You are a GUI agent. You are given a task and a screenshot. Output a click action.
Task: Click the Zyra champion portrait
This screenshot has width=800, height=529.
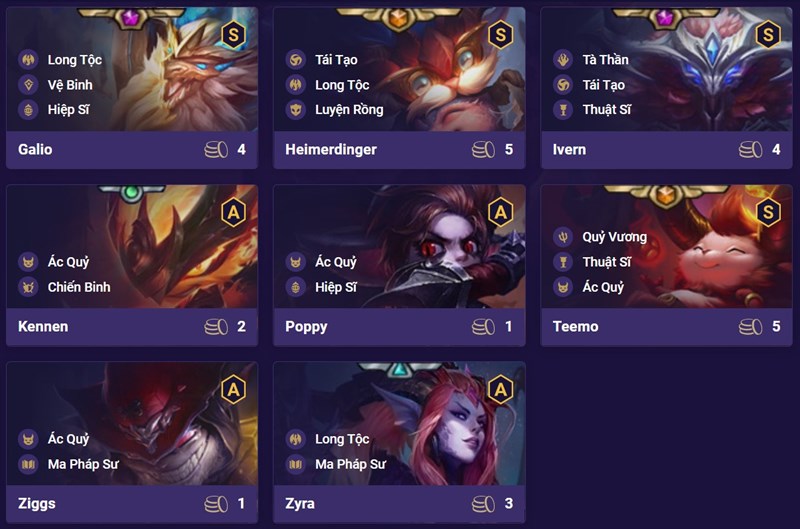click(x=399, y=423)
